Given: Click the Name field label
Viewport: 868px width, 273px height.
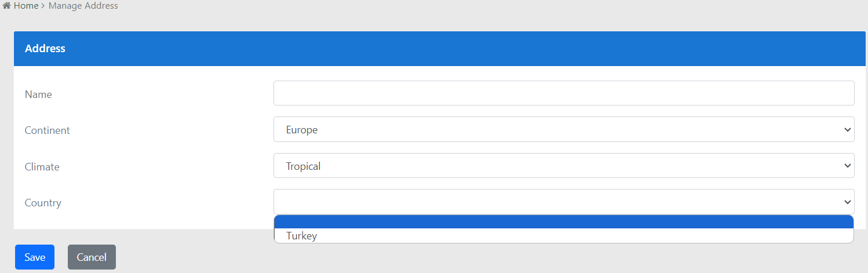Looking at the screenshot, I should pyautogui.click(x=38, y=94).
